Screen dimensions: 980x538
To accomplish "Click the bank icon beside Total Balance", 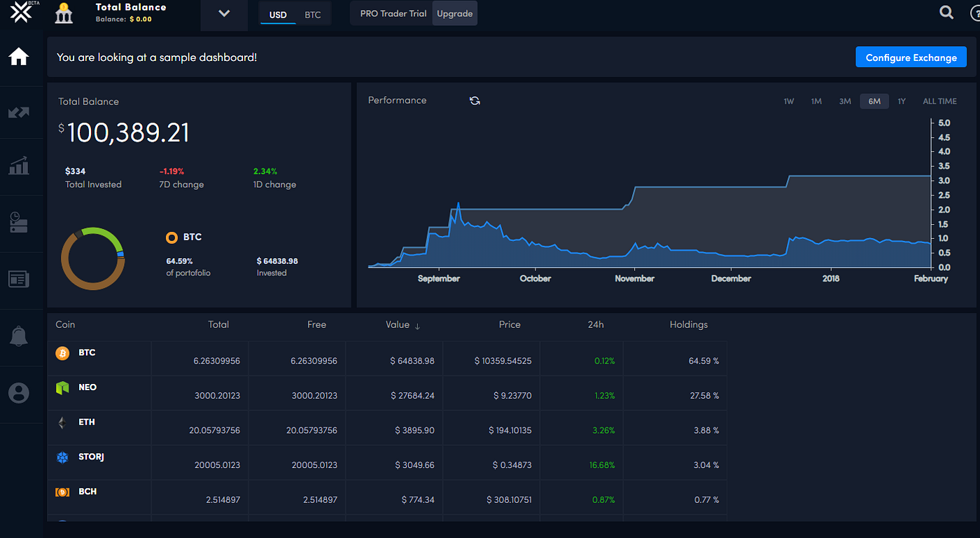I will tap(64, 13).
